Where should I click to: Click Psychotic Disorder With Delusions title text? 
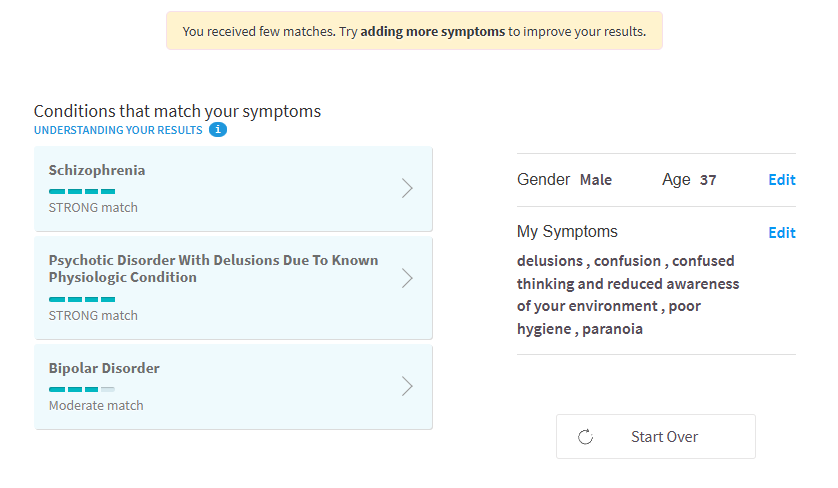(213, 268)
